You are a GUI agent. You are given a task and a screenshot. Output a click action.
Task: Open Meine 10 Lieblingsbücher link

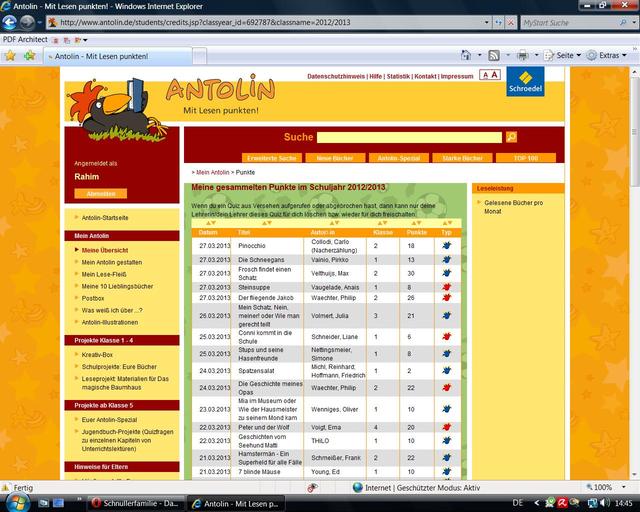tap(117, 286)
